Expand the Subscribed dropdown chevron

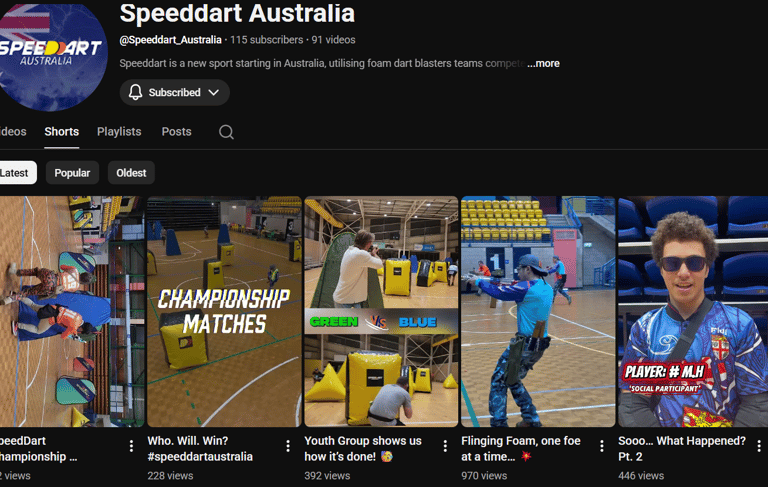click(x=214, y=92)
